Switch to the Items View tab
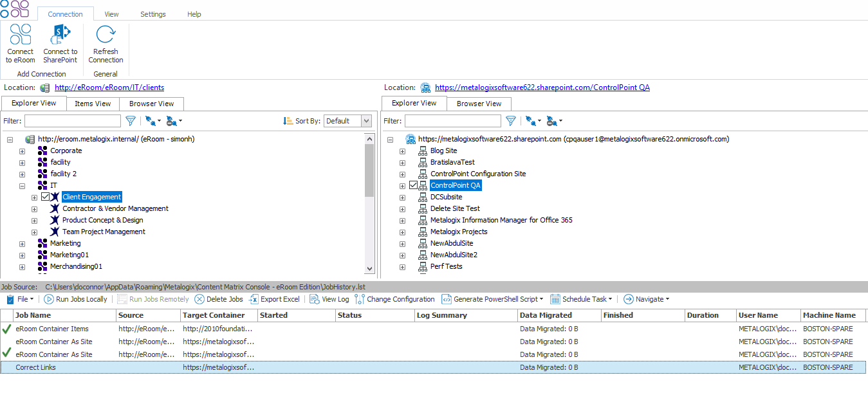The height and width of the screenshot is (420, 868). [93, 104]
